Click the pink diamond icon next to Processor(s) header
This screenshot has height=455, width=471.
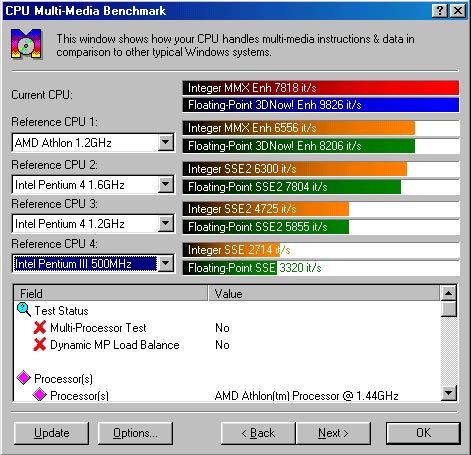[24, 378]
